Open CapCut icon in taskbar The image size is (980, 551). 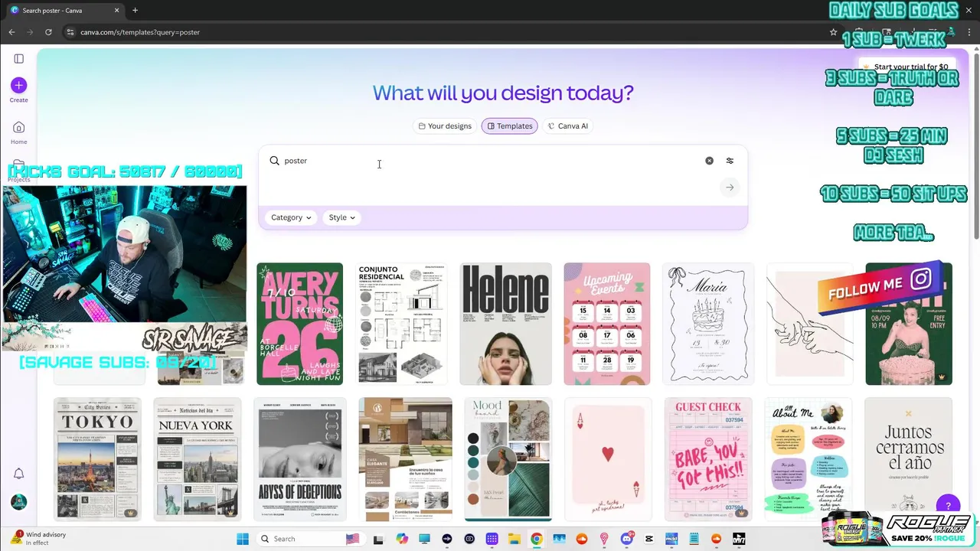coord(649,539)
